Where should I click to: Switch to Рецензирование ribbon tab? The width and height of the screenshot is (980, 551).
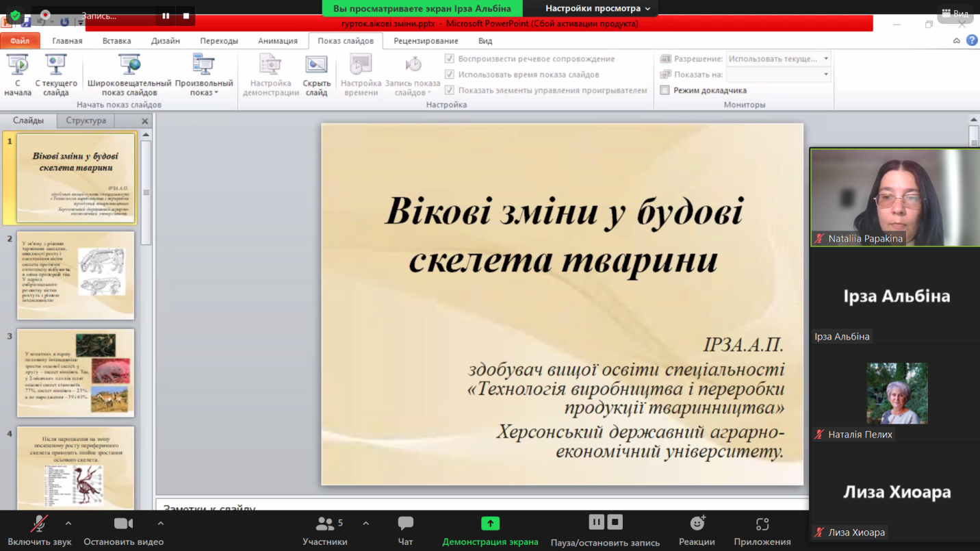point(426,41)
